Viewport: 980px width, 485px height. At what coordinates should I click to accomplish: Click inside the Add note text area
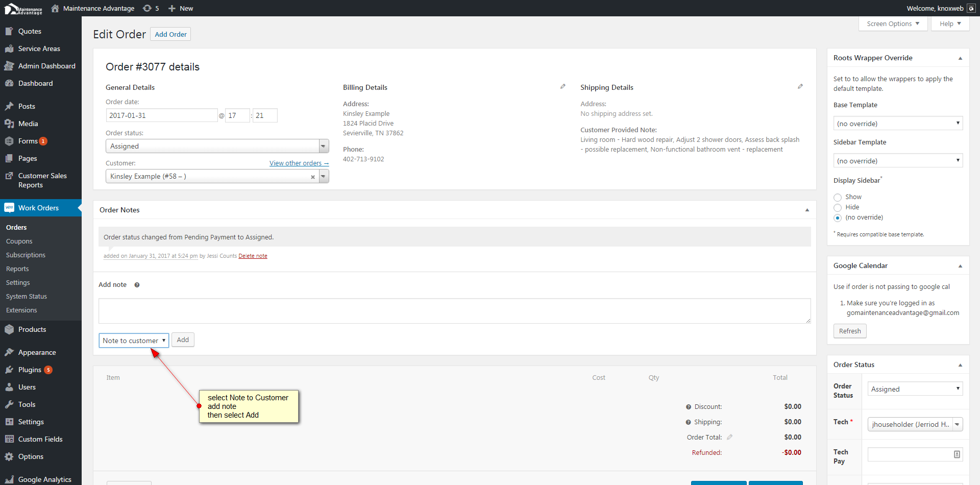[454, 311]
